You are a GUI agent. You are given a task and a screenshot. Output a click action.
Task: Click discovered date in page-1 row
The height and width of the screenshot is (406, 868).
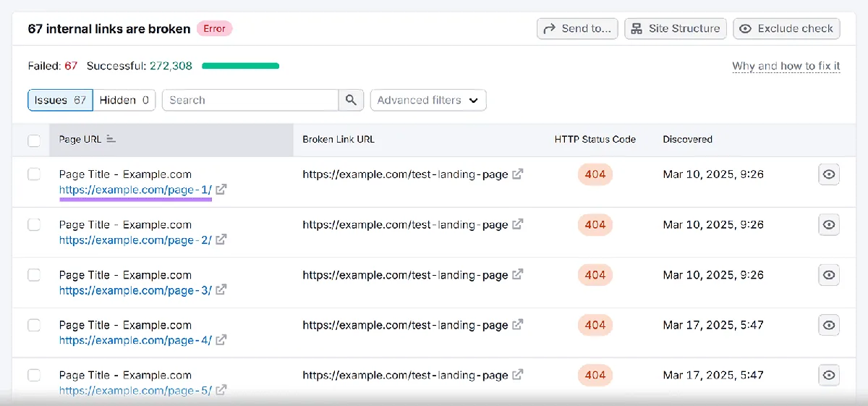(x=713, y=174)
